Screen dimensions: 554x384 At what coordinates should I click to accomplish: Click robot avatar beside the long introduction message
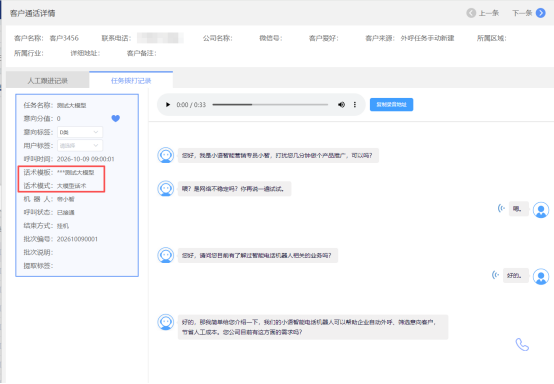pyautogui.click(x=166, y=322)
